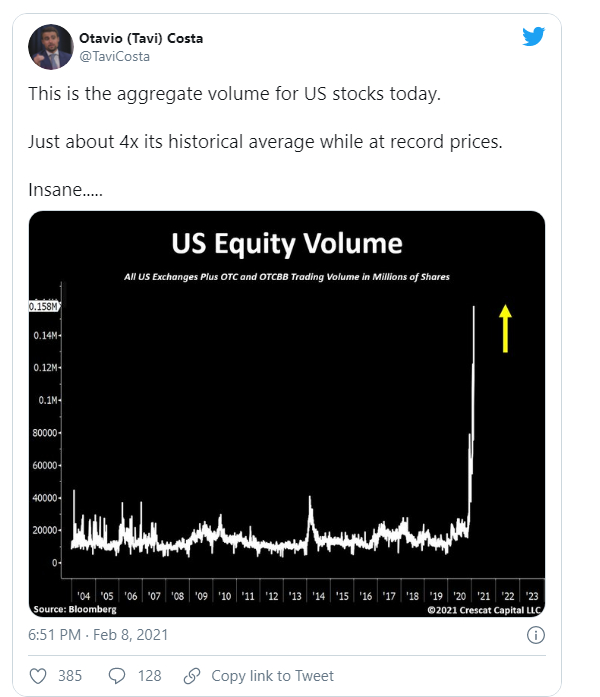
Task: Click the Twitter bird logo
Action: 533,36
